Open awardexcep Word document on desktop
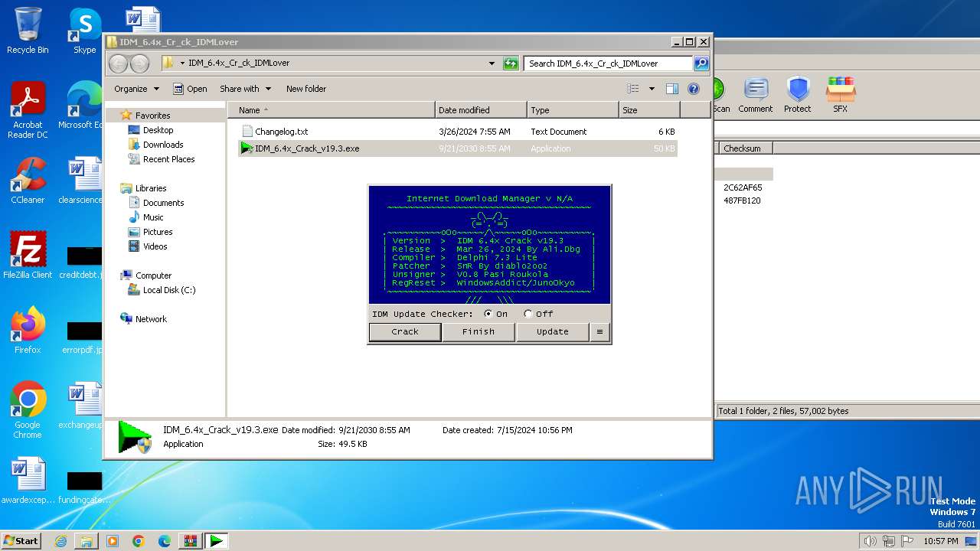 [x=28, y=481]
